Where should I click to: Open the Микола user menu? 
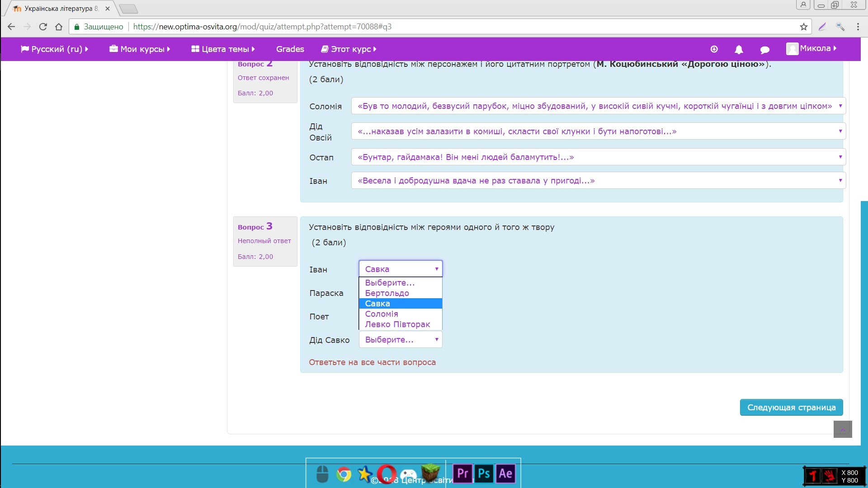811,49
